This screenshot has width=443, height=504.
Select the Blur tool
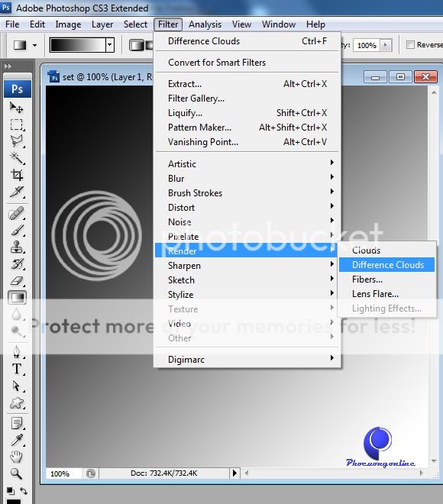16,315
